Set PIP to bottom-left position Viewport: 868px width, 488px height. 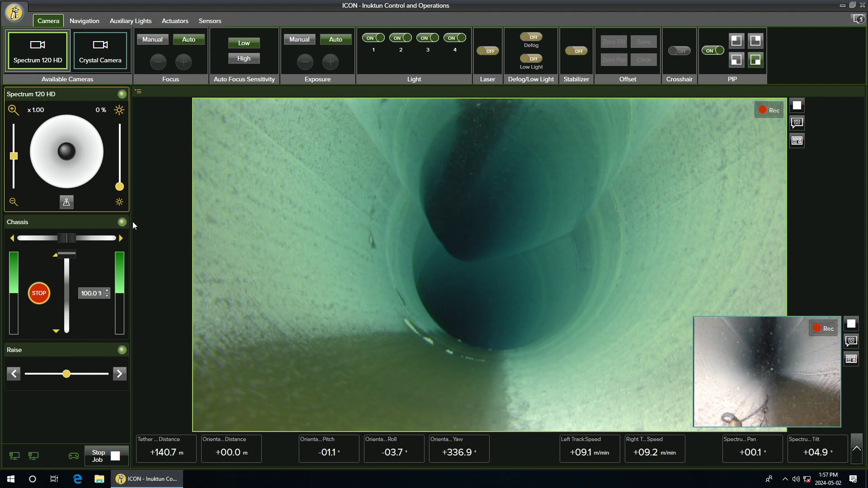736,60
